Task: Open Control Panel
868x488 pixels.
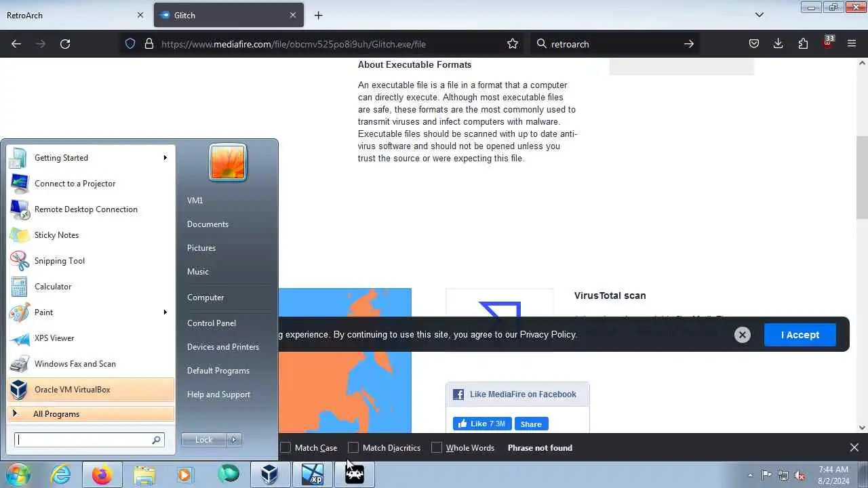Action: click(x=212, y=323)
